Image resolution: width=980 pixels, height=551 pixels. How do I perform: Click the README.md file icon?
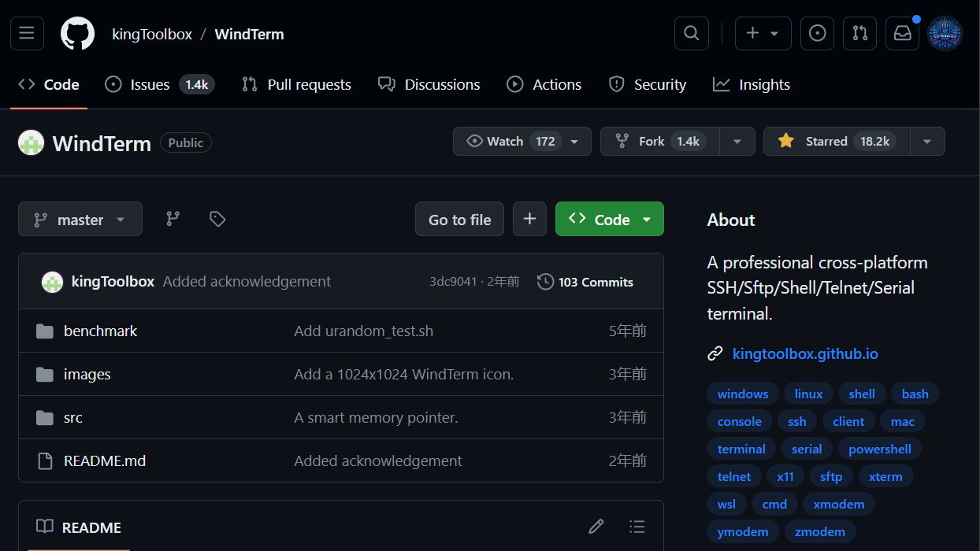[x=45, y=461]
